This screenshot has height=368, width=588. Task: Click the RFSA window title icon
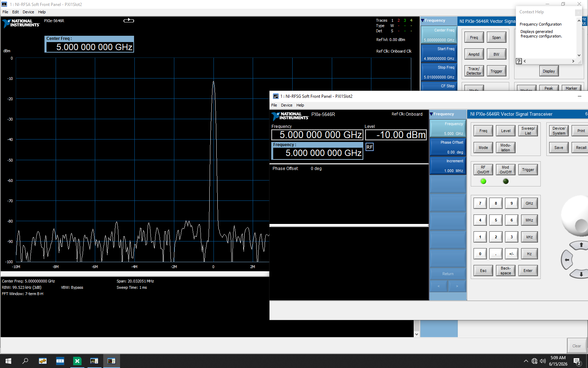tap(4, 4)
